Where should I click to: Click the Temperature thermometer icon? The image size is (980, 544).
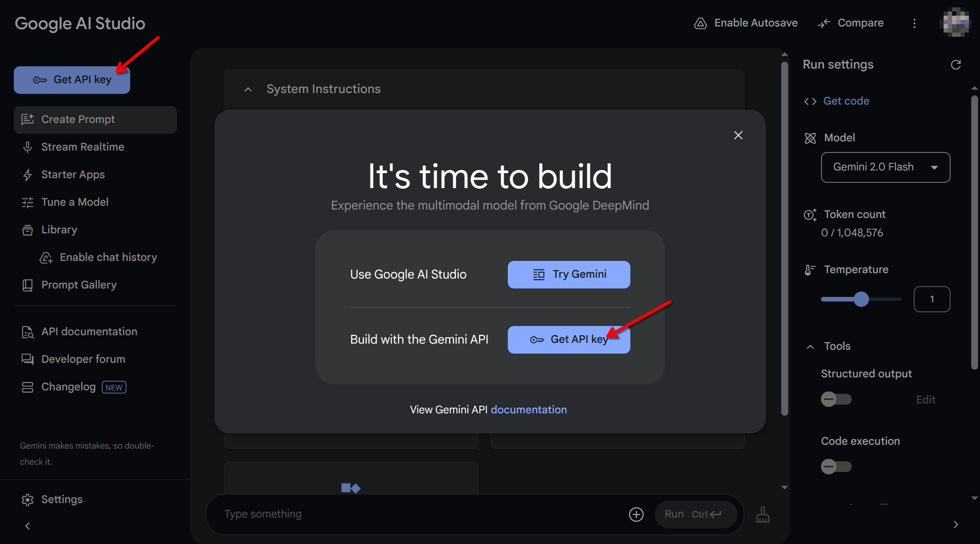[810, 270]
